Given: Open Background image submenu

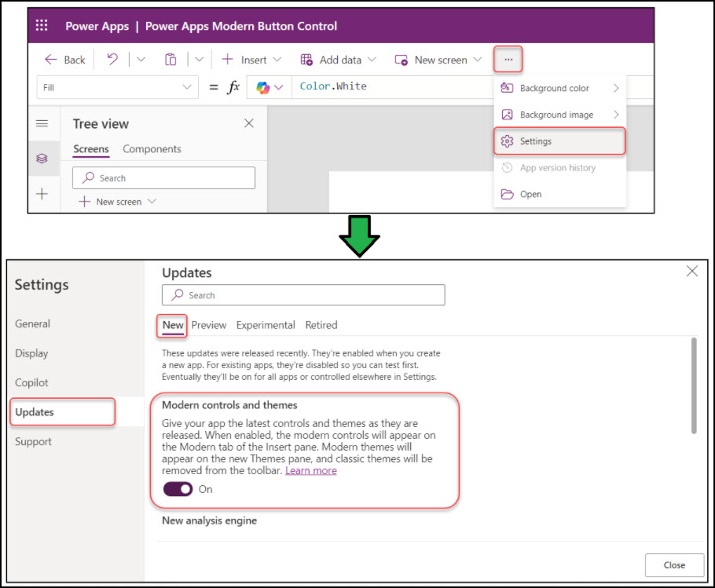Looking at the screenshot, I should click(560, 115).
